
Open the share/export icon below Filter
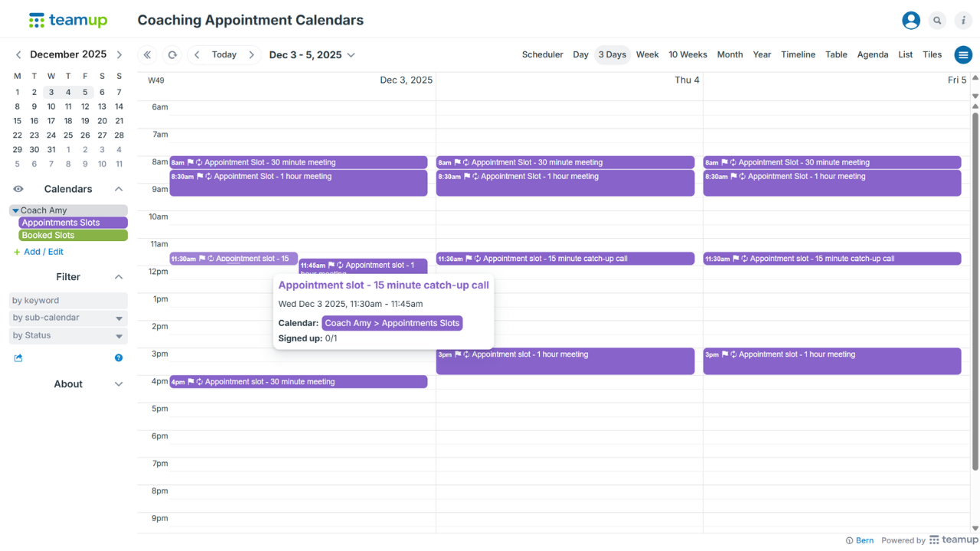(18, 357)
